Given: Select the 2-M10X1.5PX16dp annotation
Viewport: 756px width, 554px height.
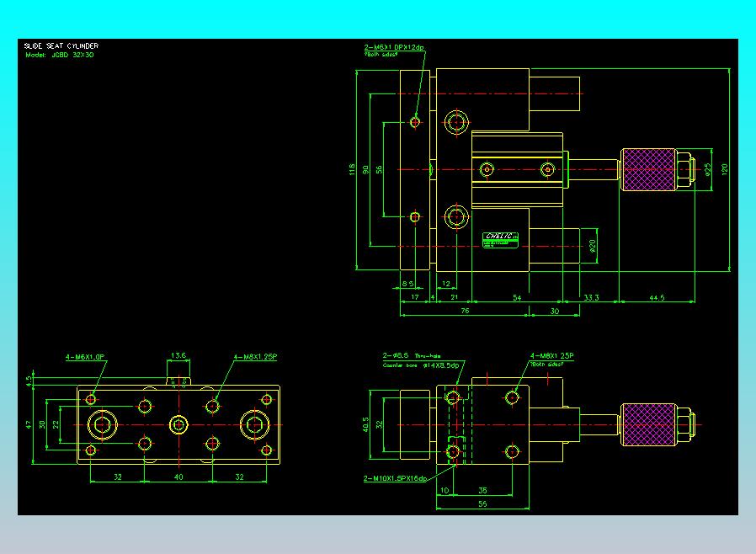Looking at the screenshot, I should coord(395,478).
